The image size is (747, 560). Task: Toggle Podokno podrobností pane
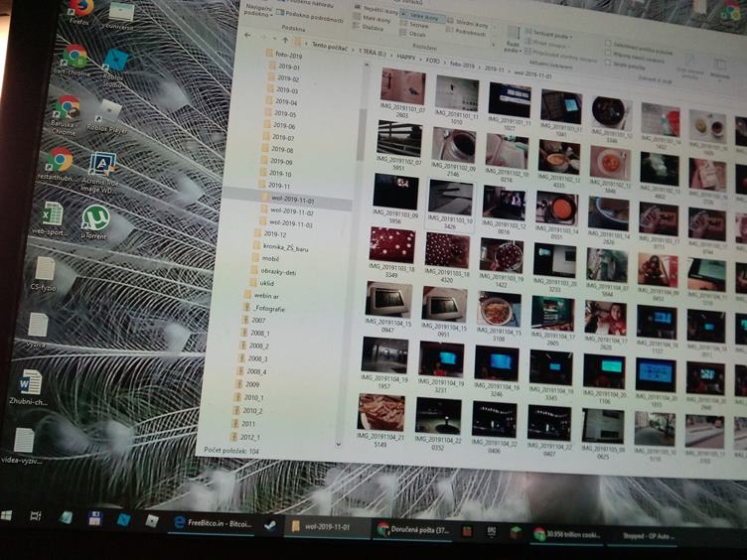[310, 16]
